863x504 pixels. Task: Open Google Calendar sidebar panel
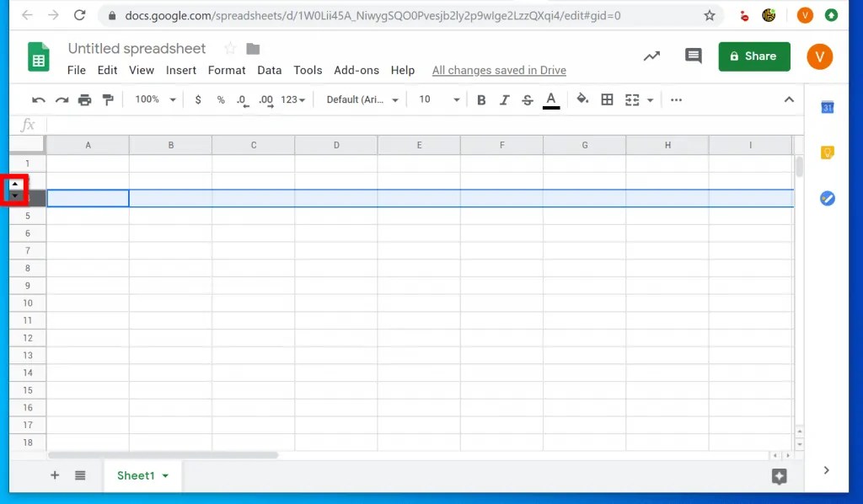coord(827,107)
